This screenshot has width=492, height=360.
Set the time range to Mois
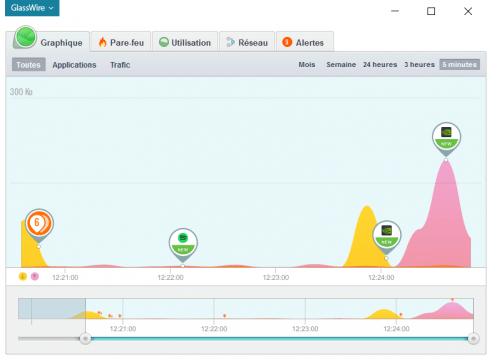[x=307, y=64]
